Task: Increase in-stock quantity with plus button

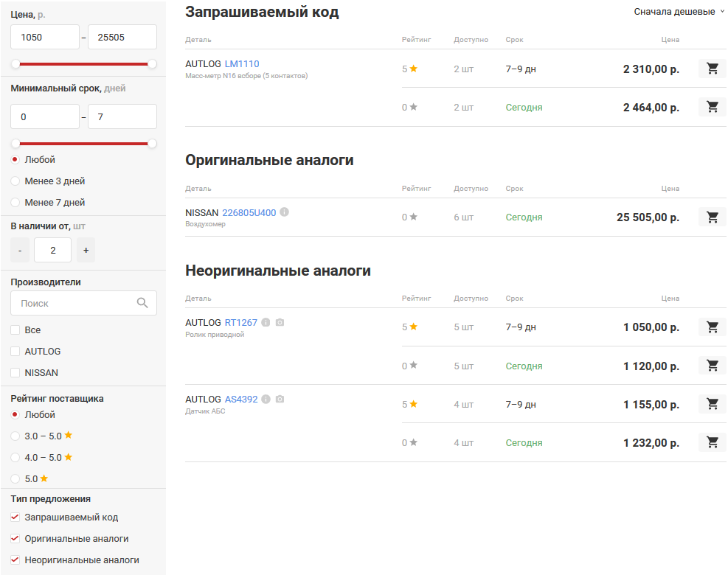Action: click(86, 251)
